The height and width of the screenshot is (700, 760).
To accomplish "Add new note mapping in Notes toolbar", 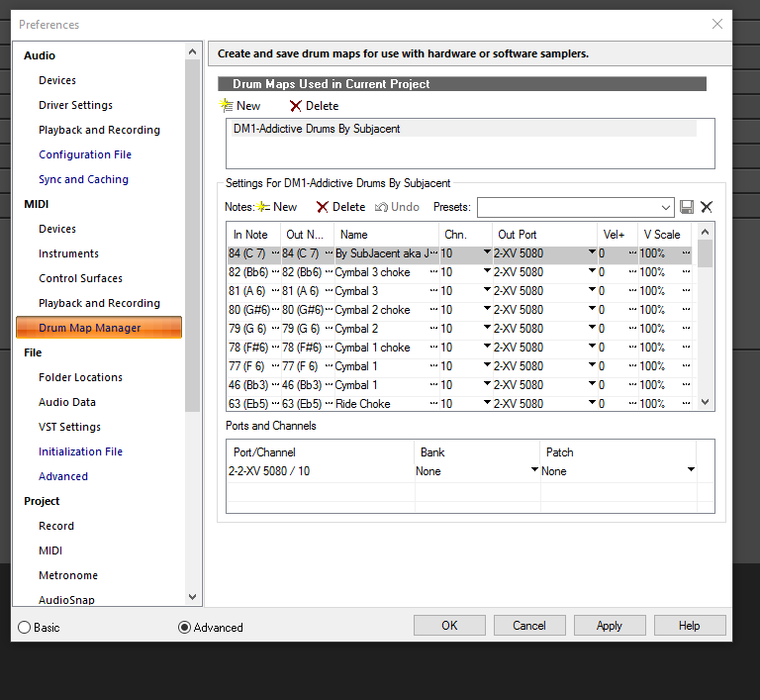I will pyautogui.click(x=276, y=207).
